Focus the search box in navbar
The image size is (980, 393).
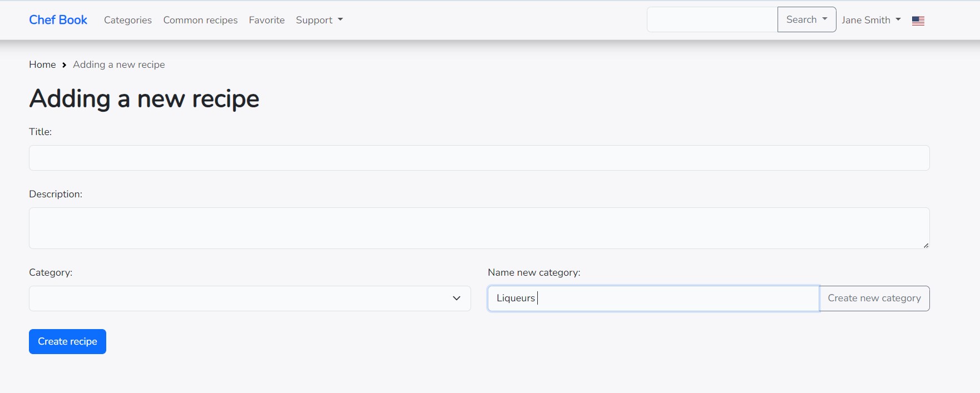tap(711, 19)
